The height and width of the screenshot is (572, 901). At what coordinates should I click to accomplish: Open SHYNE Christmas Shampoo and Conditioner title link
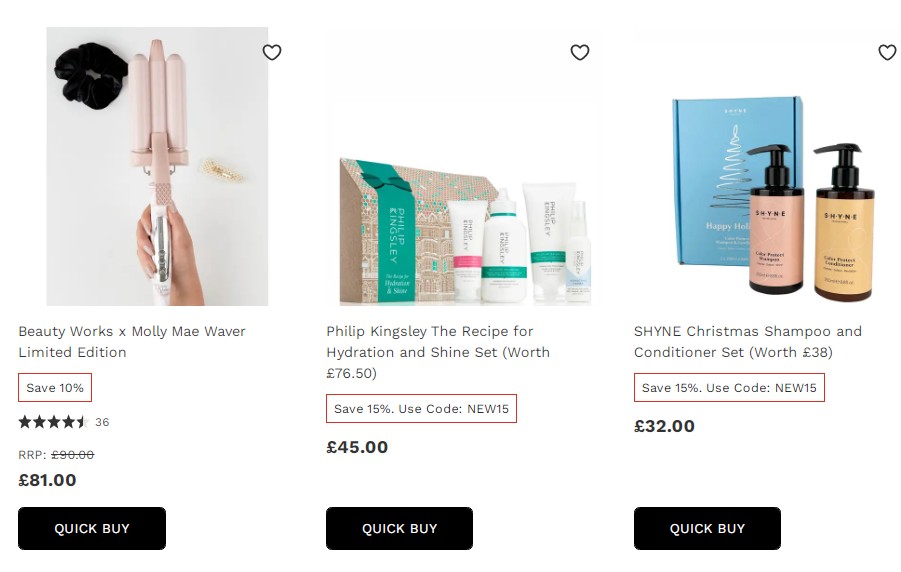pyautogui.click(x=748, y=341)
